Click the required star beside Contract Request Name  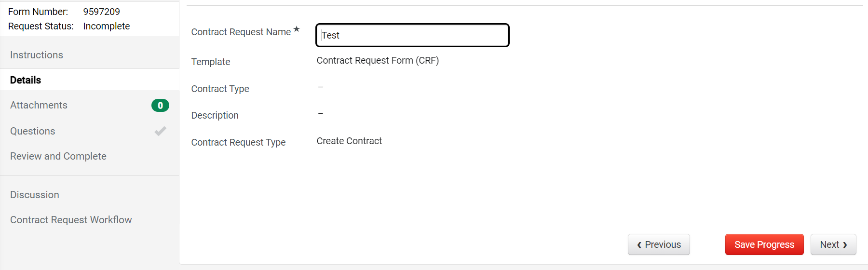click(297, 29)
